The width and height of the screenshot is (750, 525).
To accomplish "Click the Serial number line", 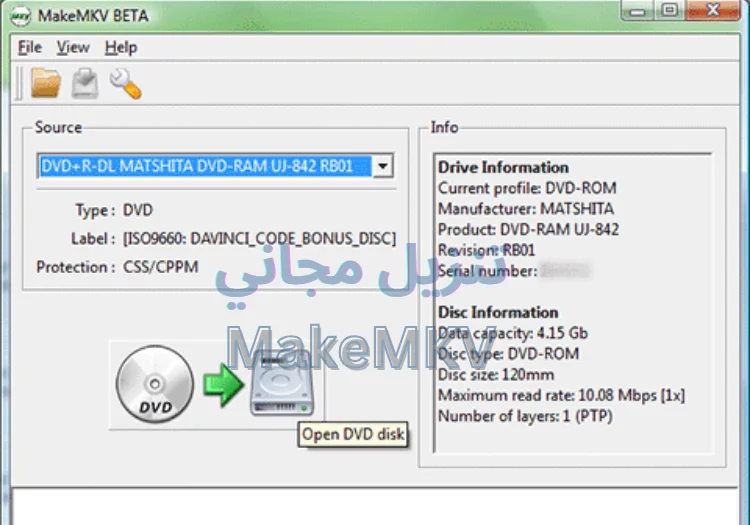I will coord(514,271).
